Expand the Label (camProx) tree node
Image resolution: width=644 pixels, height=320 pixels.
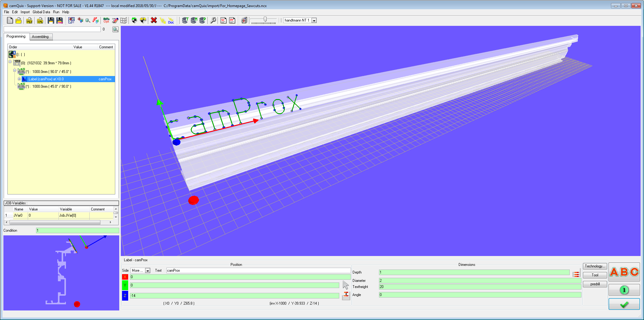19,79
